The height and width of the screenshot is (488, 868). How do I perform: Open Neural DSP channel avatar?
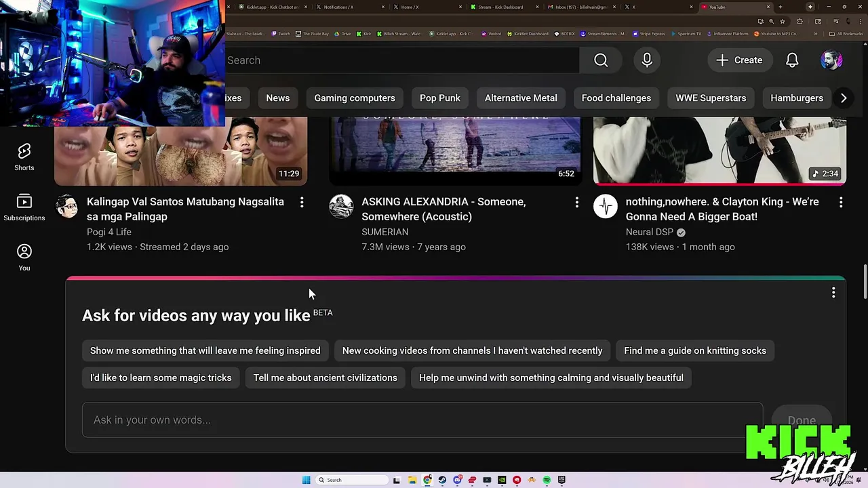606,206
